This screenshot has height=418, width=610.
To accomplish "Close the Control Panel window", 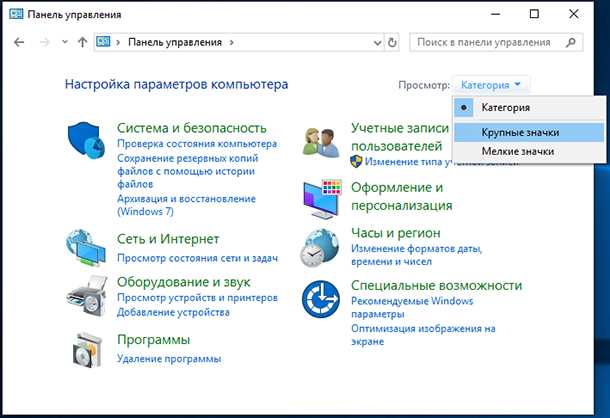I will (x=573, y=14).
